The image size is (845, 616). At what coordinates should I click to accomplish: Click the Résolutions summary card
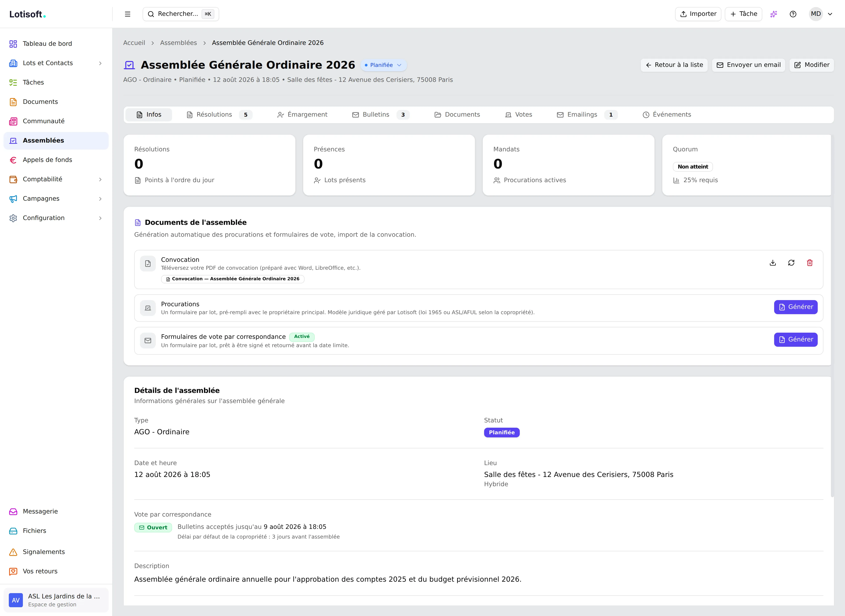click(209, 165)
